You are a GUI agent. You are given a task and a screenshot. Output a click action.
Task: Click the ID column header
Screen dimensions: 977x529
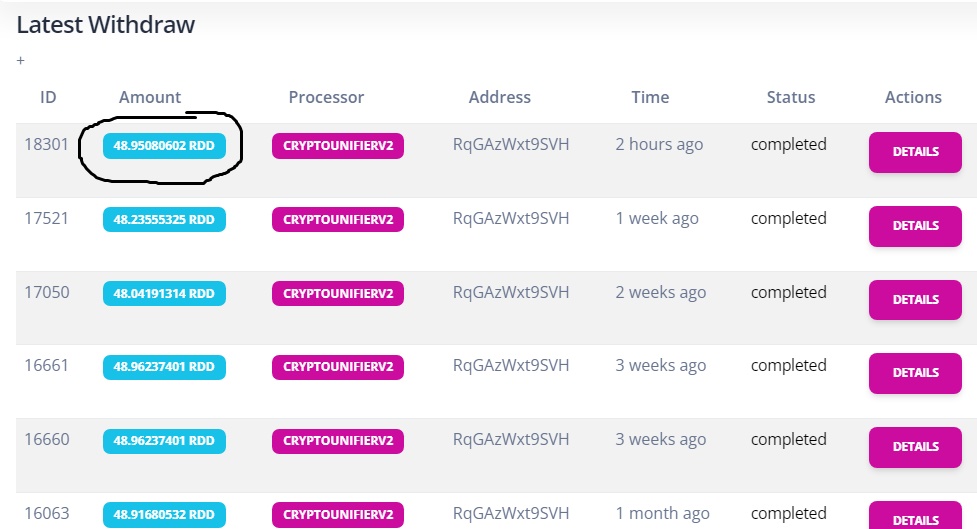(x=48, y=97)
